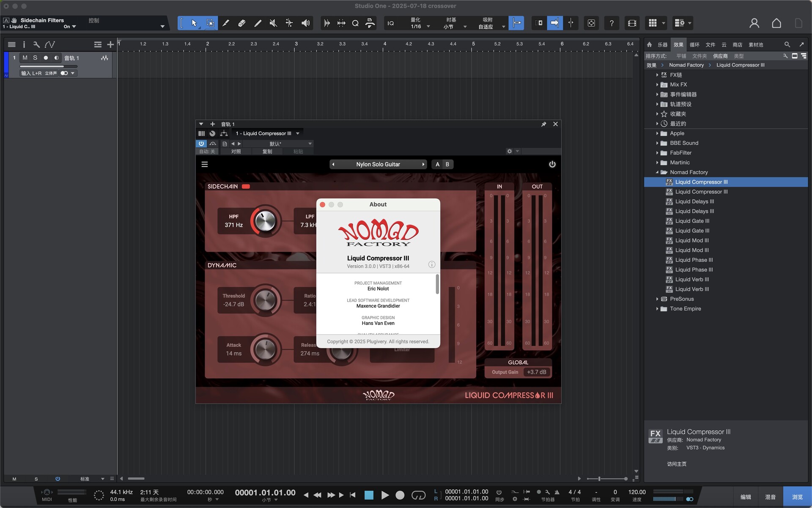Select previous preset with left arrow
This screenshot has height=508, width=812.
coord(333,164)
